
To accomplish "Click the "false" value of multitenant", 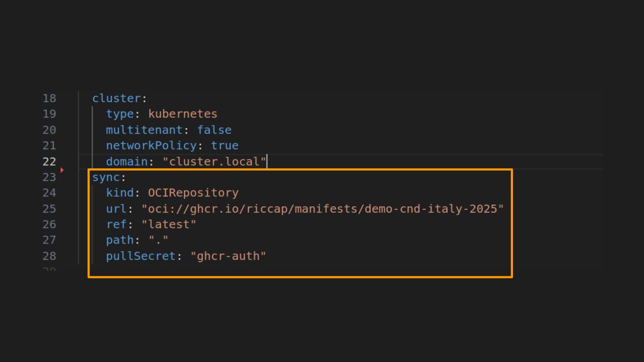I will (214, 130).
